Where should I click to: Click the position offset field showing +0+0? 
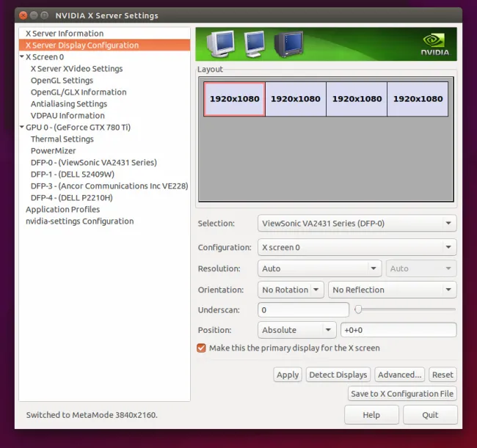pyautogui.click(x=398, y=330)
